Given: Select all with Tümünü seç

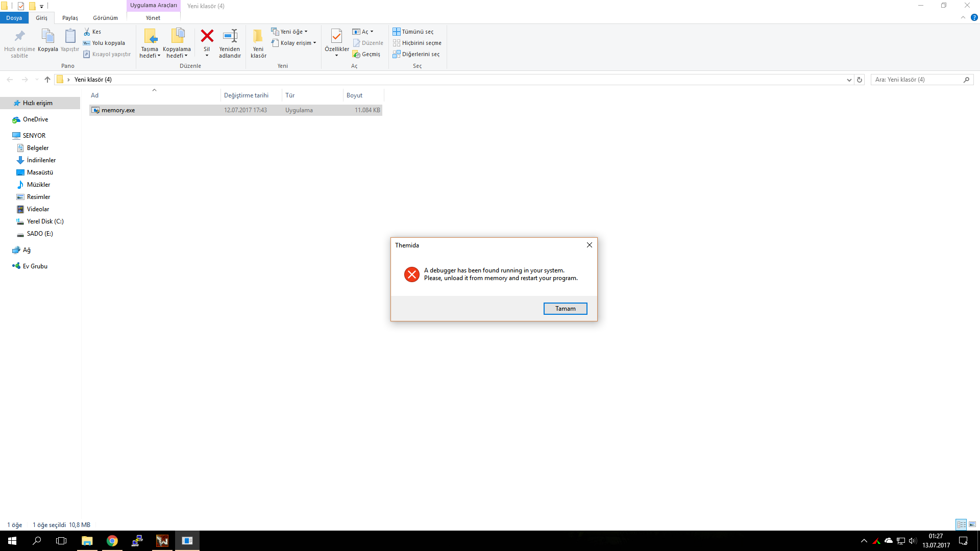Looking at the screenshot, I should 413,32.
